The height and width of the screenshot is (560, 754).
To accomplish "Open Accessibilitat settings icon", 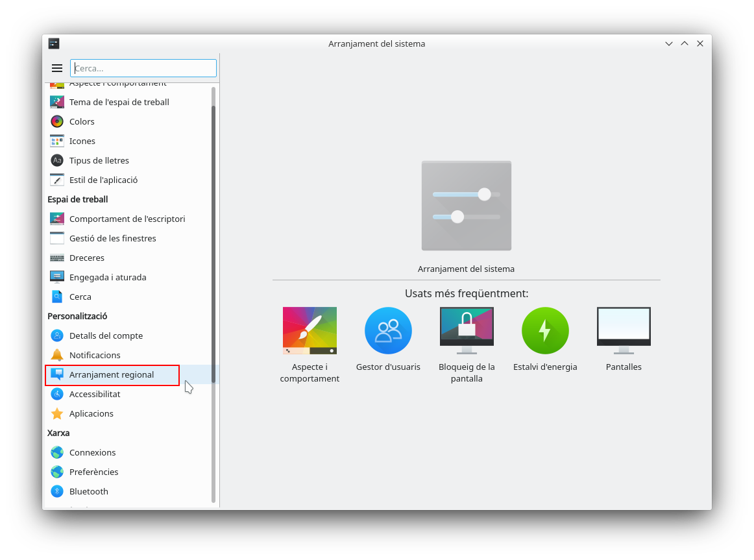I will tap(57, 394).
